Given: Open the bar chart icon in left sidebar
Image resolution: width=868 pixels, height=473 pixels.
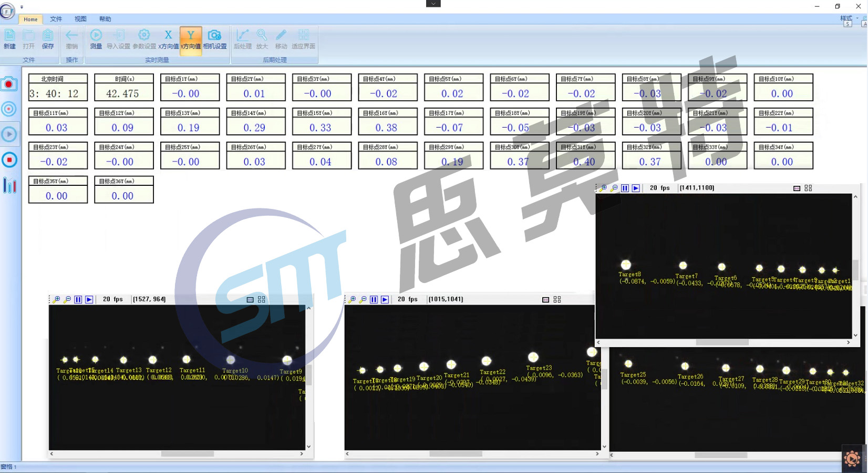Looking at the screenshot, I should tap(9, 185).
